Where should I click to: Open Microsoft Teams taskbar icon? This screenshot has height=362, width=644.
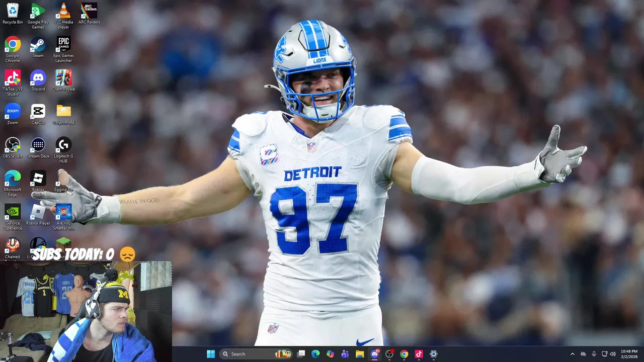pos(345,354)
